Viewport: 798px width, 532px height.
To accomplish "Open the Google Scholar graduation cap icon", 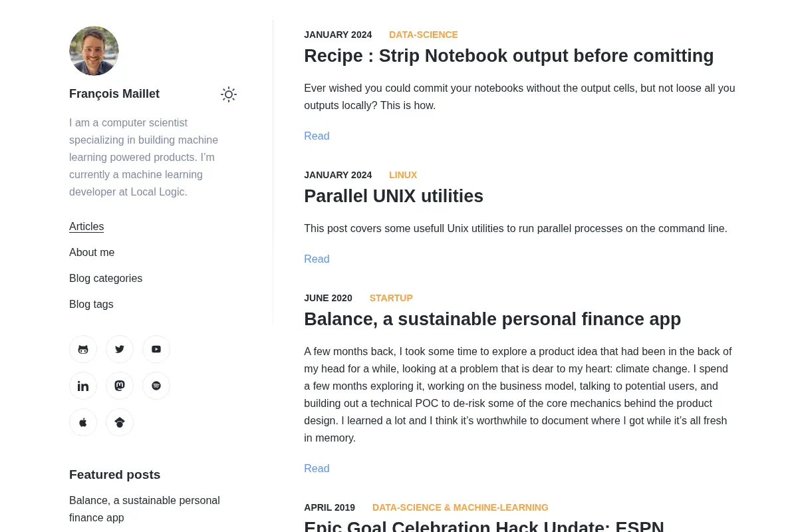I will pos(120,422).
